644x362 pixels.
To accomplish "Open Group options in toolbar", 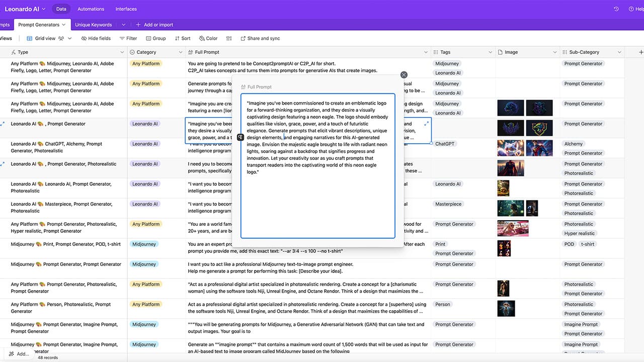I will (156, 38).
